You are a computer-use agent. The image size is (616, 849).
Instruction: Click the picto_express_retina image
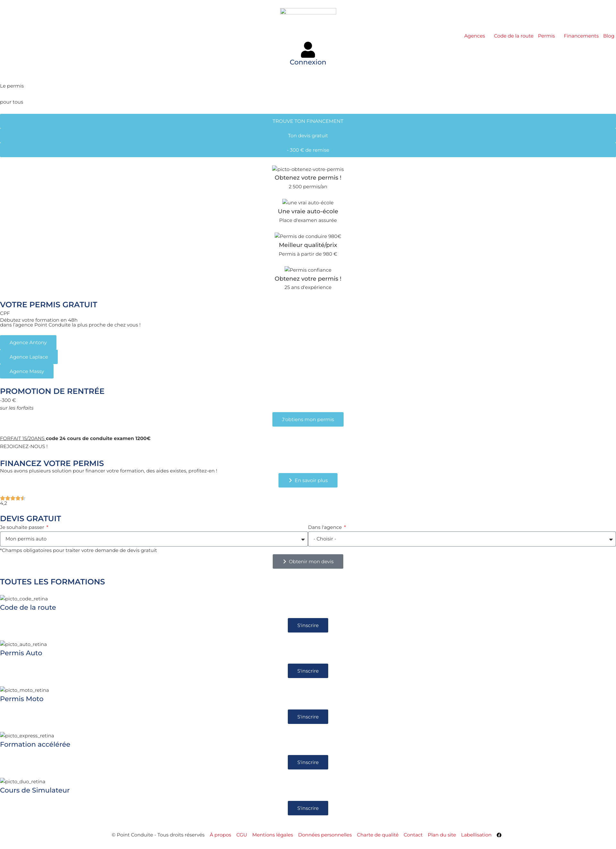pyautogui.click(x=27, y=735)
